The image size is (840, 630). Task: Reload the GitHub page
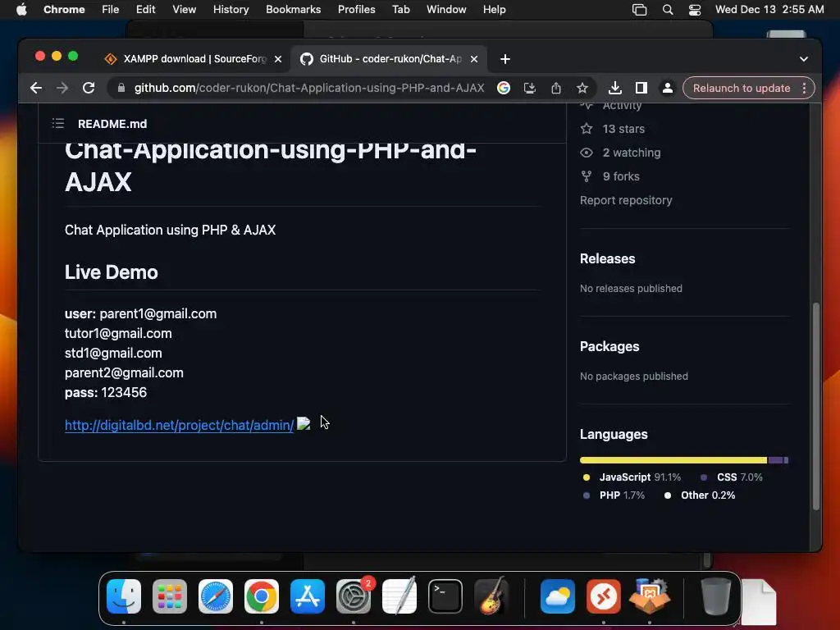(x=89, y=88)
